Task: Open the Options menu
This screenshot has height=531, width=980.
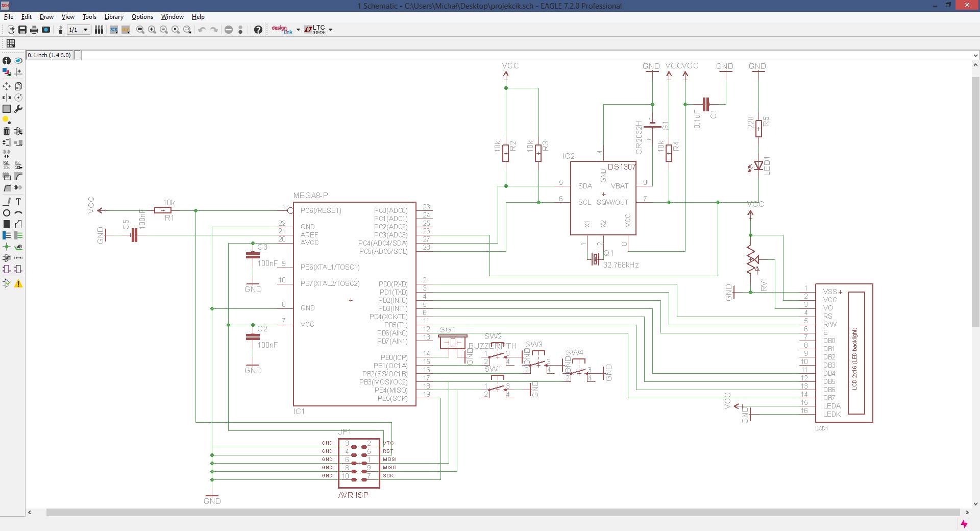Action: (142, 17)
